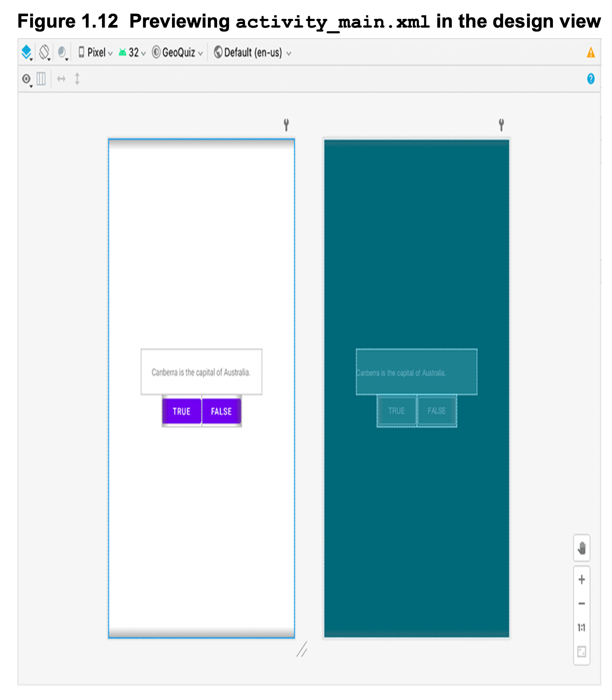This screenshot has height=700, width=612.
Task: Select the FALSE button in blueprint view
Action: 437,410
